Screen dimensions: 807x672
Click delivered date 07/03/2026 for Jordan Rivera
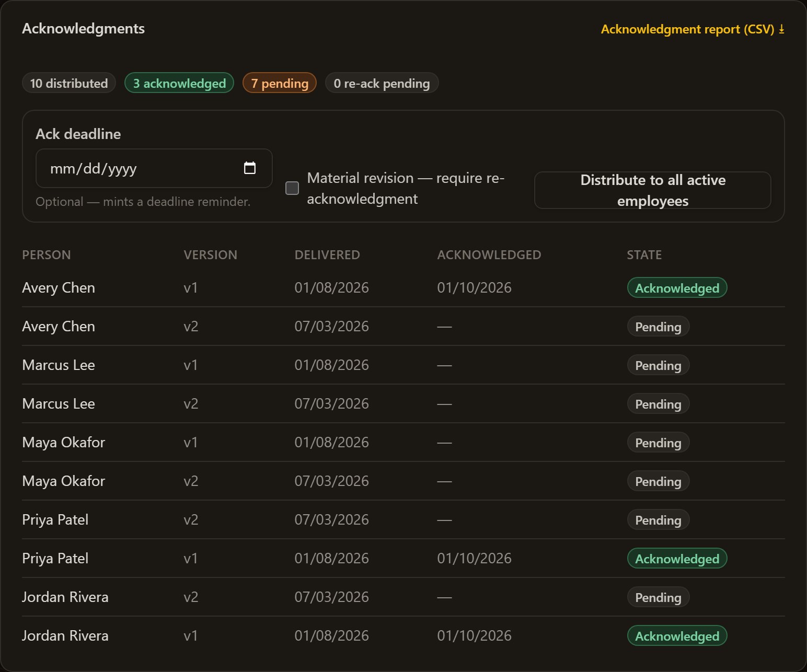point(331,597)
